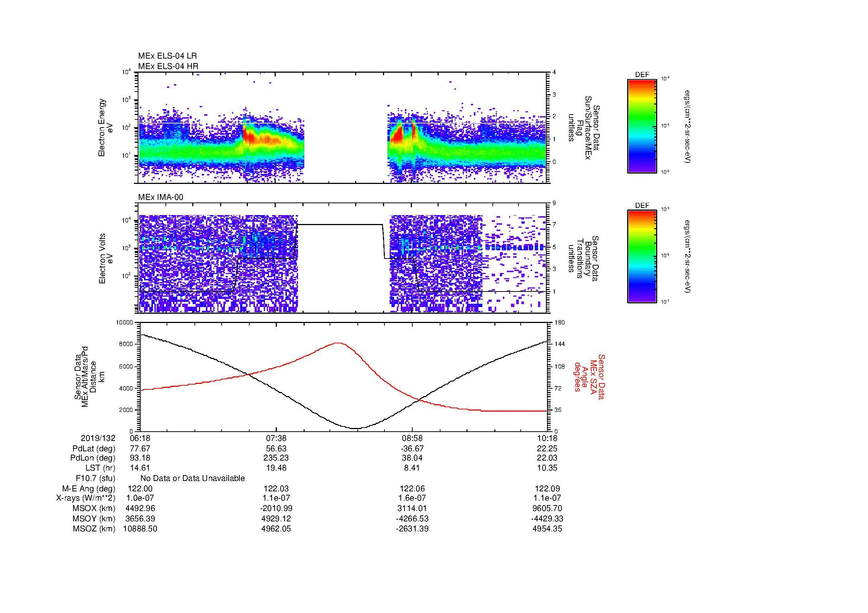Click the black altitude curve minimum
This screenshot has width=868, height=613.
356,428
